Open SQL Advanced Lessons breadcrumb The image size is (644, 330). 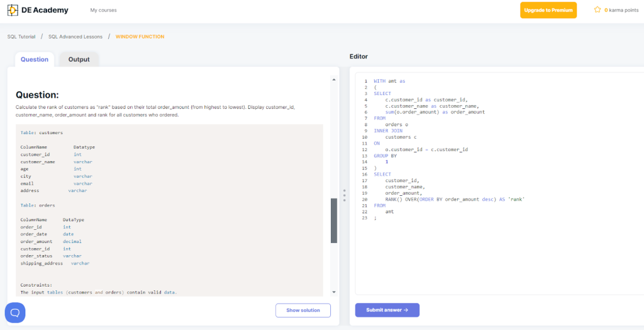point(75,37)
